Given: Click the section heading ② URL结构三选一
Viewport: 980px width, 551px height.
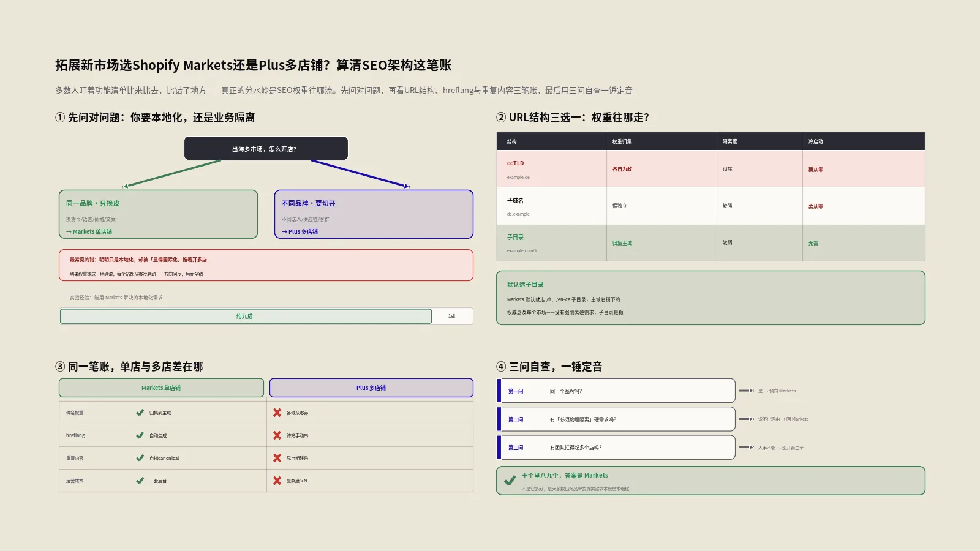Looking at the screenshot, I should tap(573, 118).
